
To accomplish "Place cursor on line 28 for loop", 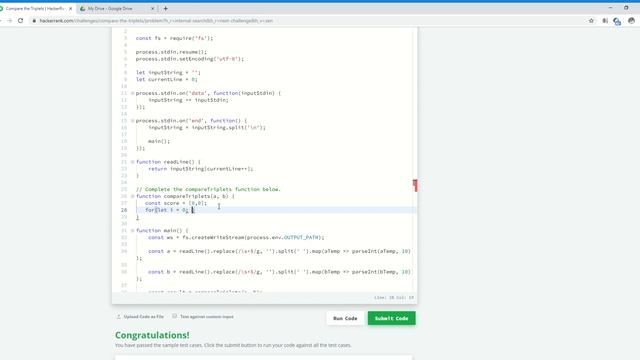I will (169, 210).
